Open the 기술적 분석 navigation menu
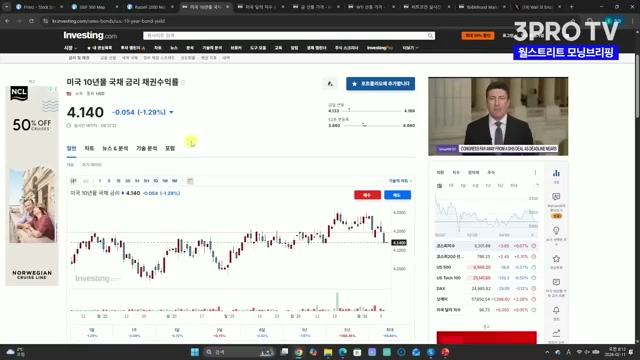The height and width of the screenshot is (360, 640). (x=212, y=48)
